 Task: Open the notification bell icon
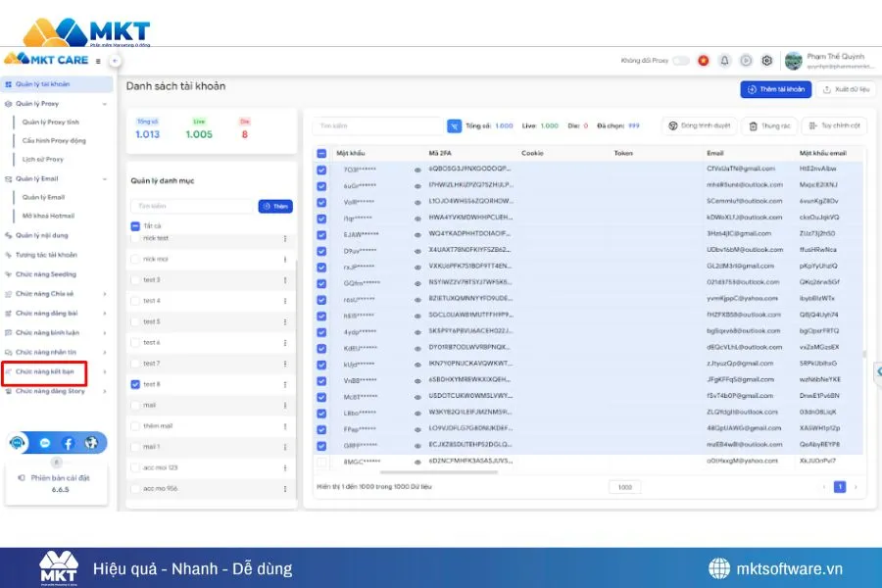[x=724, y=61]
